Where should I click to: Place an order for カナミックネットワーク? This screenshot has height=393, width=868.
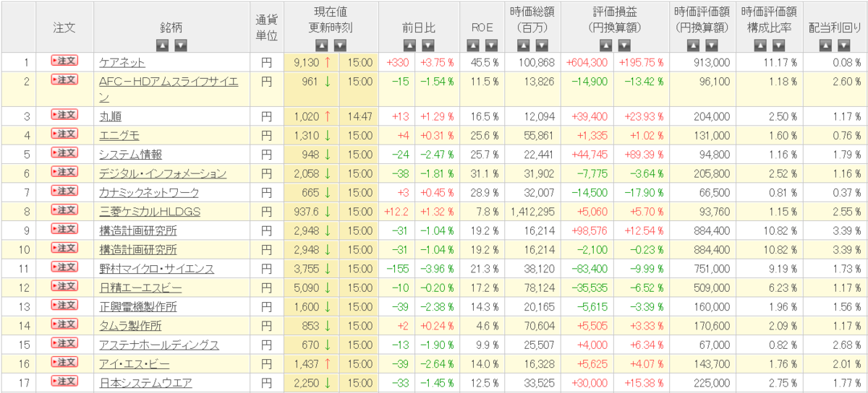(x=64, y=191)
